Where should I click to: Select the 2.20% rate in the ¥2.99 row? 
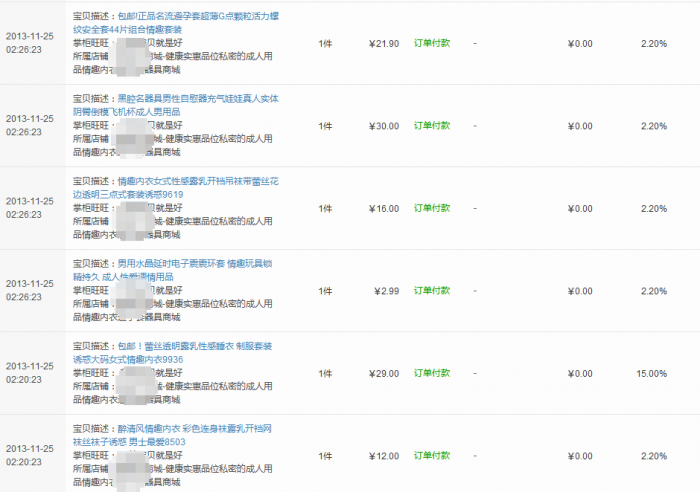(654, 291)
